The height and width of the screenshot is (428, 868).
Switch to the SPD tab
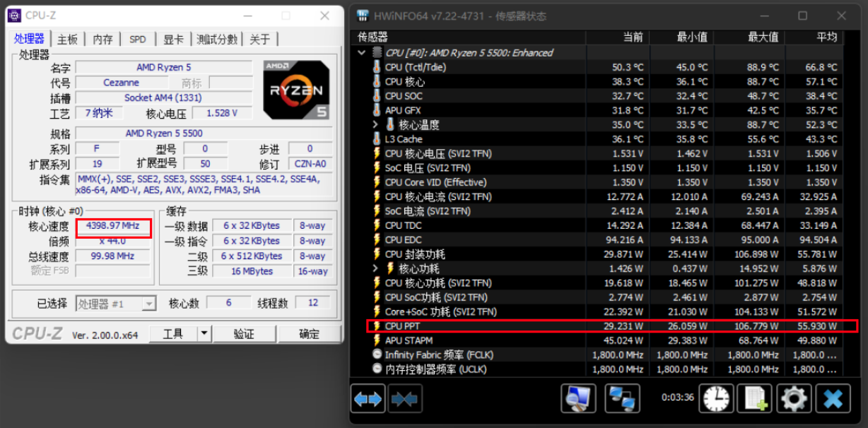pos(138,40)
